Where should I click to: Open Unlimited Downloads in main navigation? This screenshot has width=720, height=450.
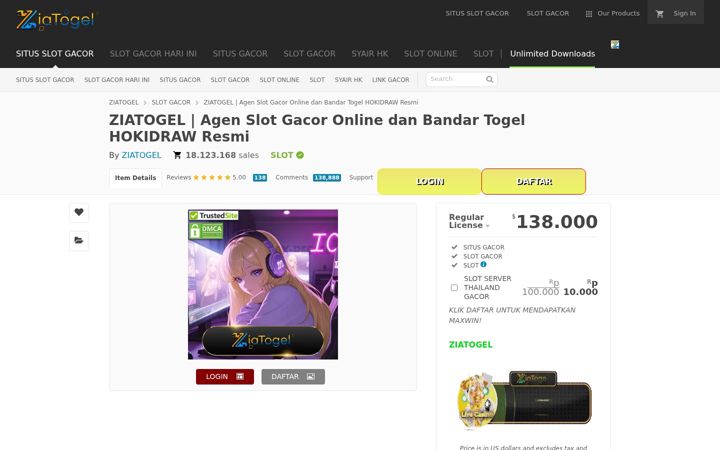pyautogui.click(x=552, y=54)
